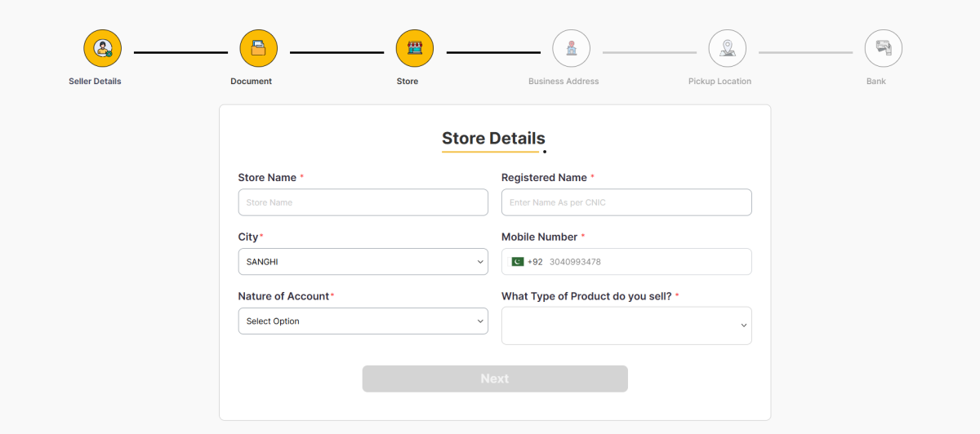The image size is (980, 434).
Task: Click the Store step label
Action: [x=408, y=82]
